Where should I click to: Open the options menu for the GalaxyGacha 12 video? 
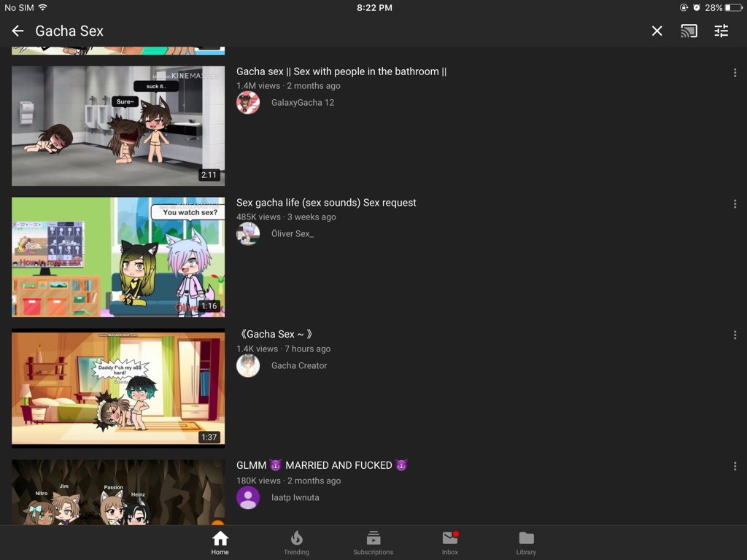735,73
